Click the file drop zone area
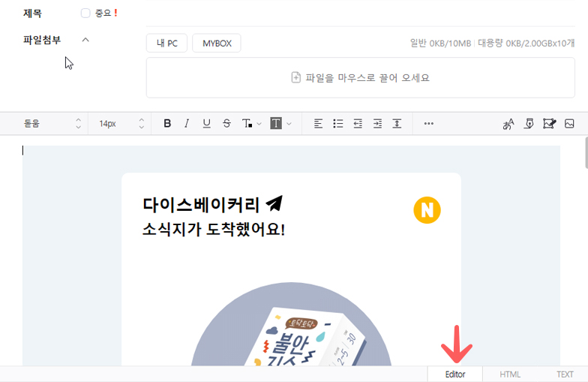 [x=360, y=78]
